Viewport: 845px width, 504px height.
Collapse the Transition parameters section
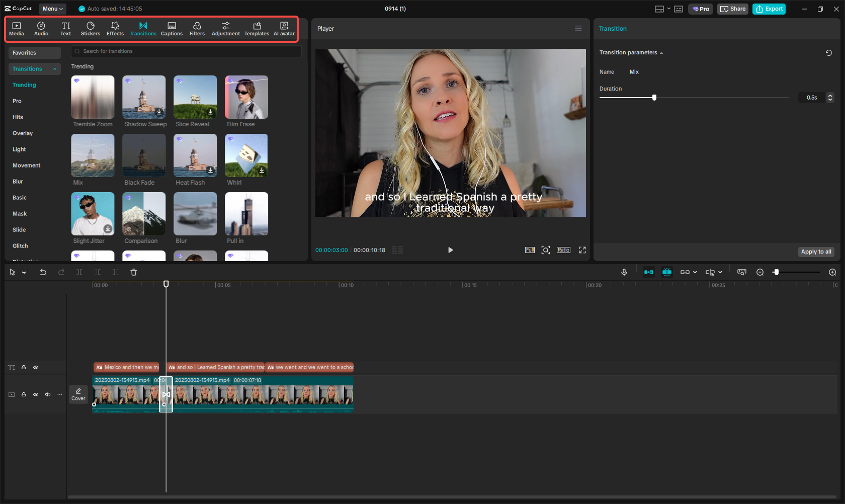pos(661,52)
